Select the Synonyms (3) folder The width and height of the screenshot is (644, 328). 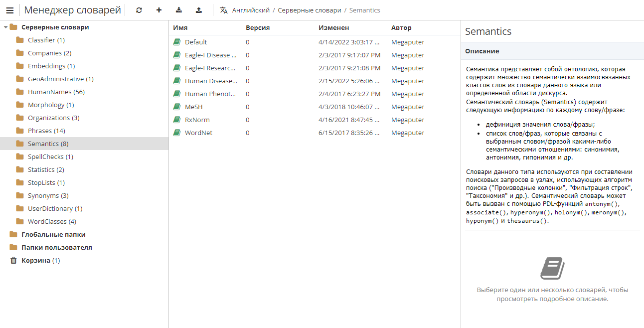[x=48, y=195]
